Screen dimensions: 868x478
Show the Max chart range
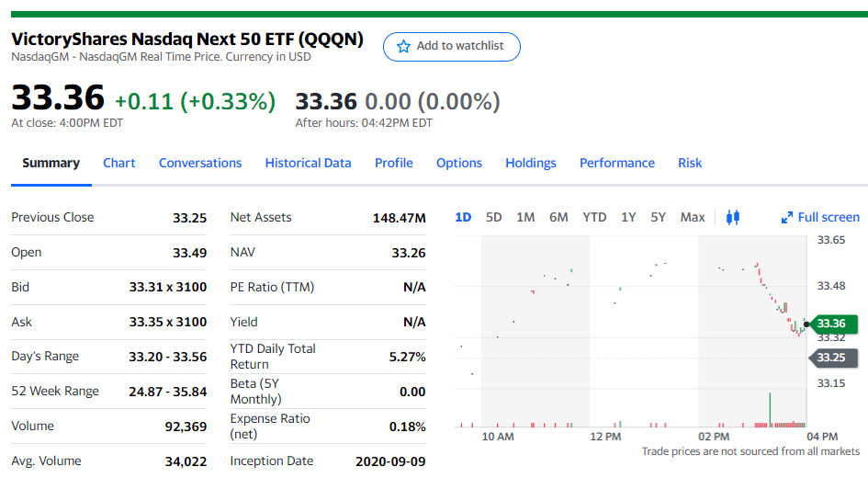tap(693, 217)
